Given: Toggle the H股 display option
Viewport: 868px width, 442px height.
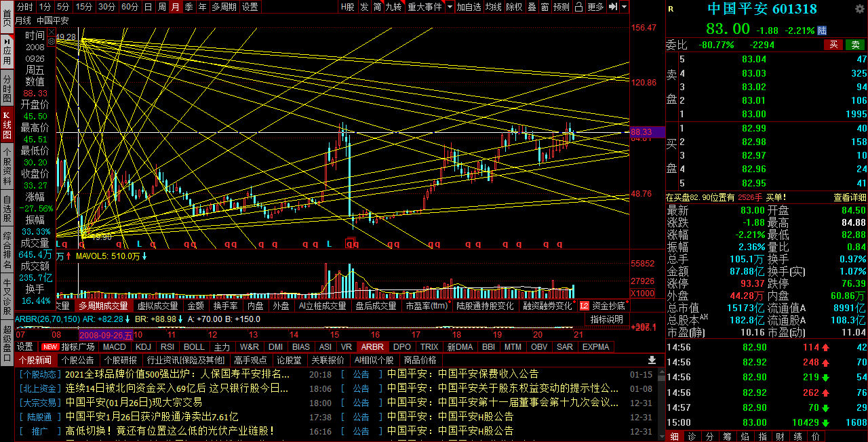Looking at the screenshot, I should click(x=347, y=7).
